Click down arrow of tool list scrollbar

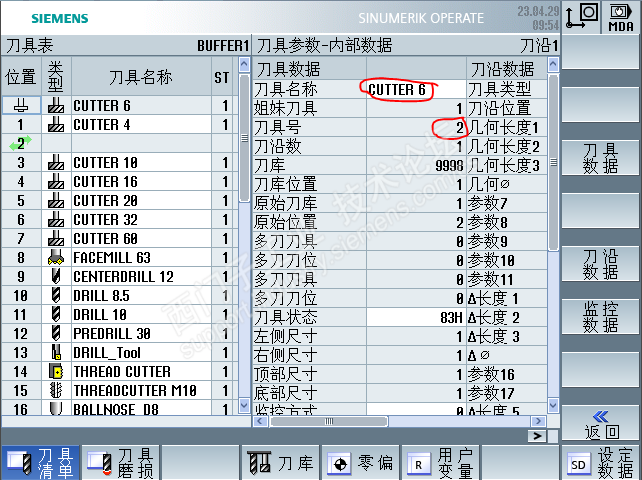[x=244, y=405]
